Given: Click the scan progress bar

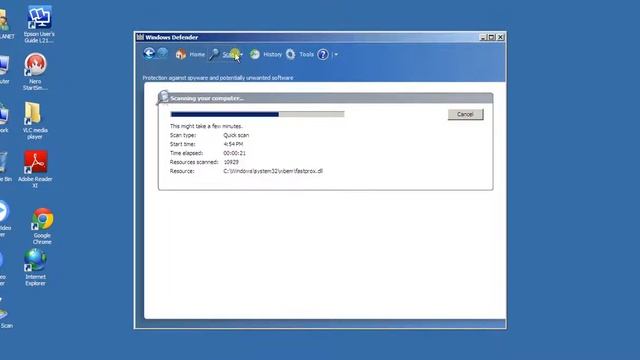Looking at the screenshot, I should click(257, 114).
